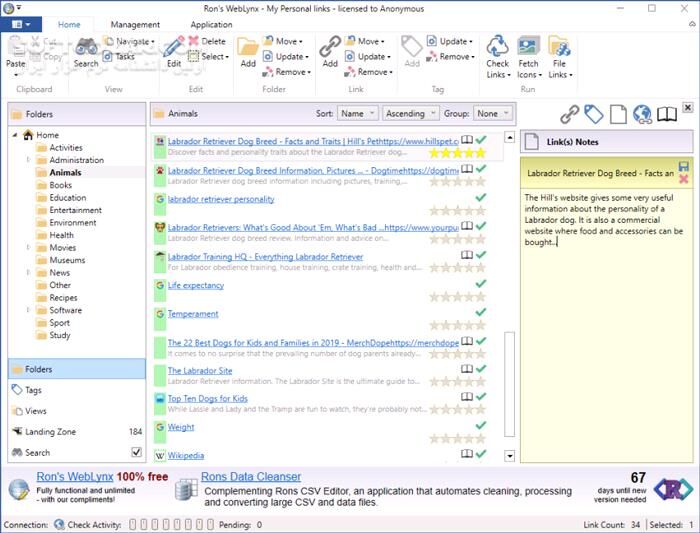The height and width of the screenshot is (533, 700).
Task: Click the Check Links icon
Action: (497, 47)
